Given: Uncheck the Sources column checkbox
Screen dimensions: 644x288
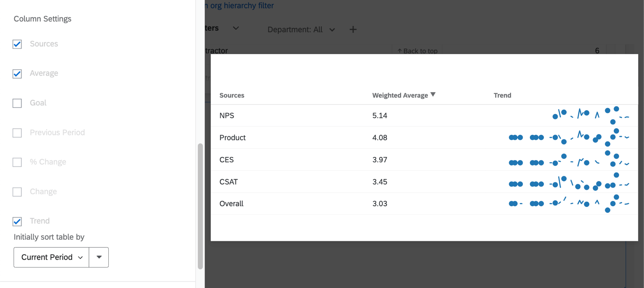Looking at the screenshot, I should 17,44.
